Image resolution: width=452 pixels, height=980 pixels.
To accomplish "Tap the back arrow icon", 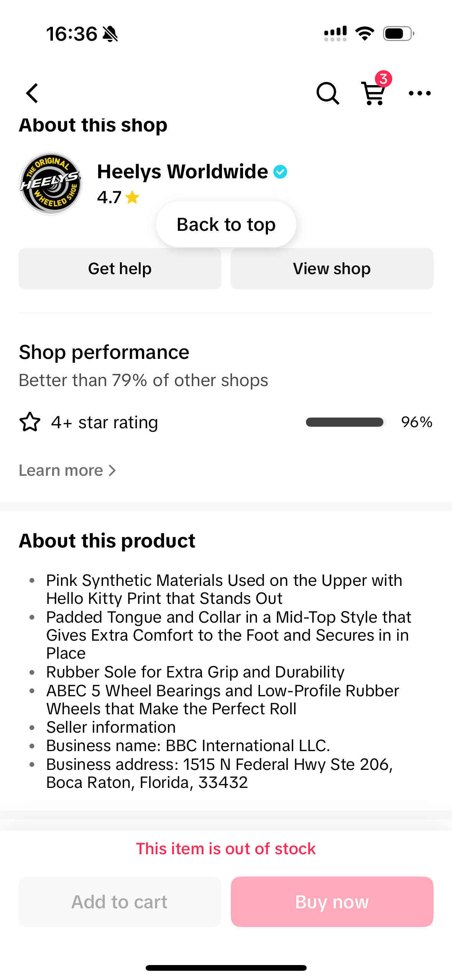I will pos(32,93).
